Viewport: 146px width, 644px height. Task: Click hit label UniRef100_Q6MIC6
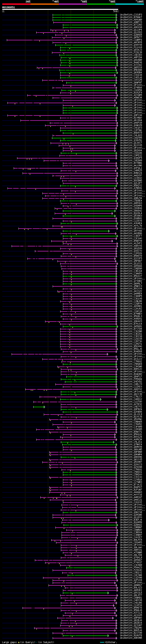pos(131,68)
